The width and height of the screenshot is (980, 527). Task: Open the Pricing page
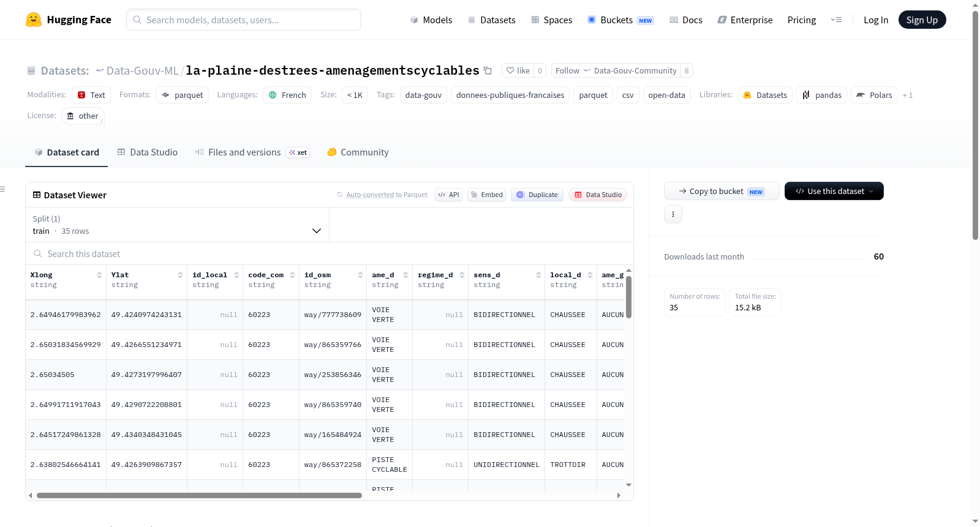tap(802, 20)
